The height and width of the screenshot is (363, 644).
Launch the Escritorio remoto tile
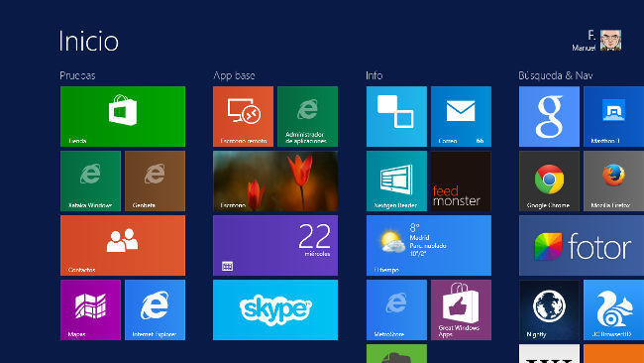pyautogui.click(x=243, y=116)
